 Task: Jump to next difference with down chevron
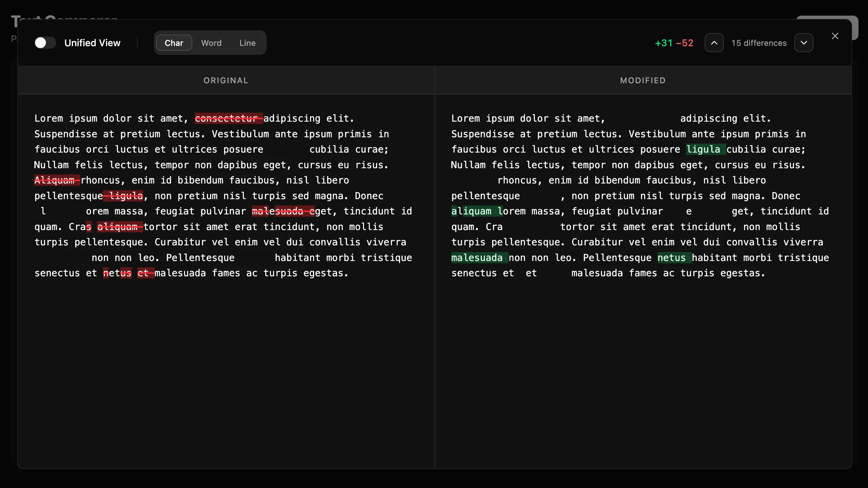point(804,43)
